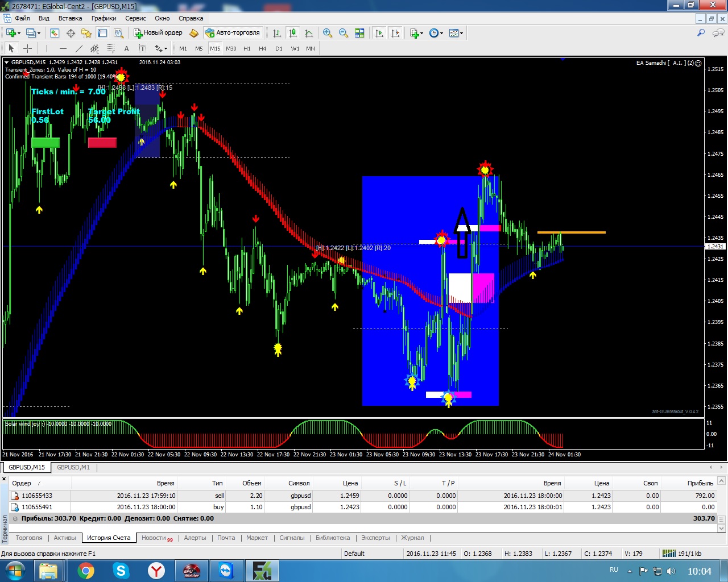
Task: Switch timeframe to D1
Action: (279, 48)
